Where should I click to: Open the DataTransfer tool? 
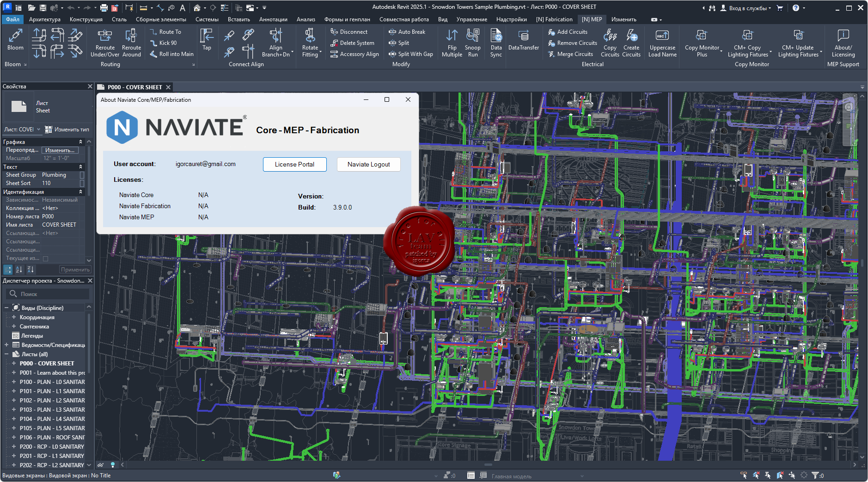coord(524,39)
